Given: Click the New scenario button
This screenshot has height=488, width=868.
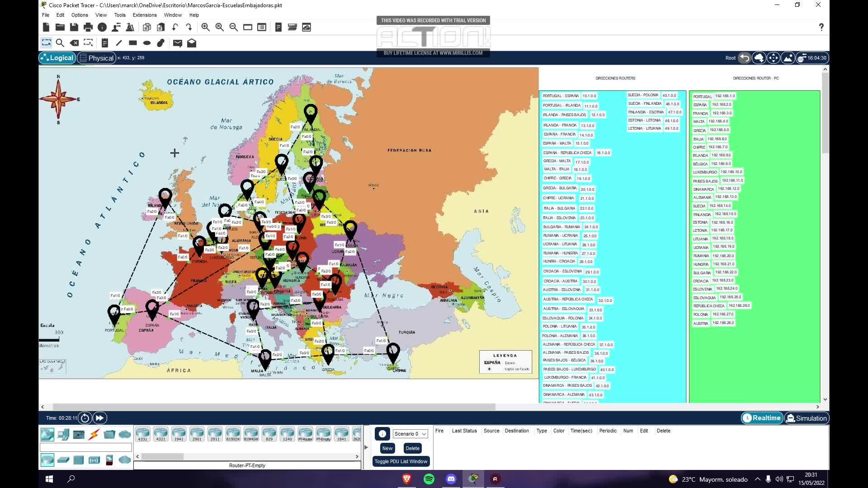Looking at the screenshot, I should click(387, 448).
